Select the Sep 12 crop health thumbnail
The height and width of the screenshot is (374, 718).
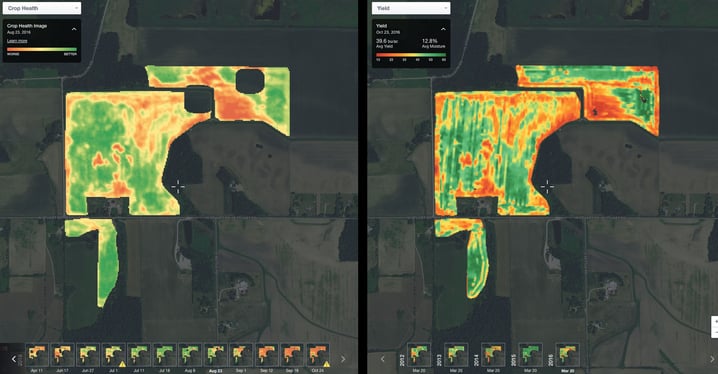tap(267, 355)
